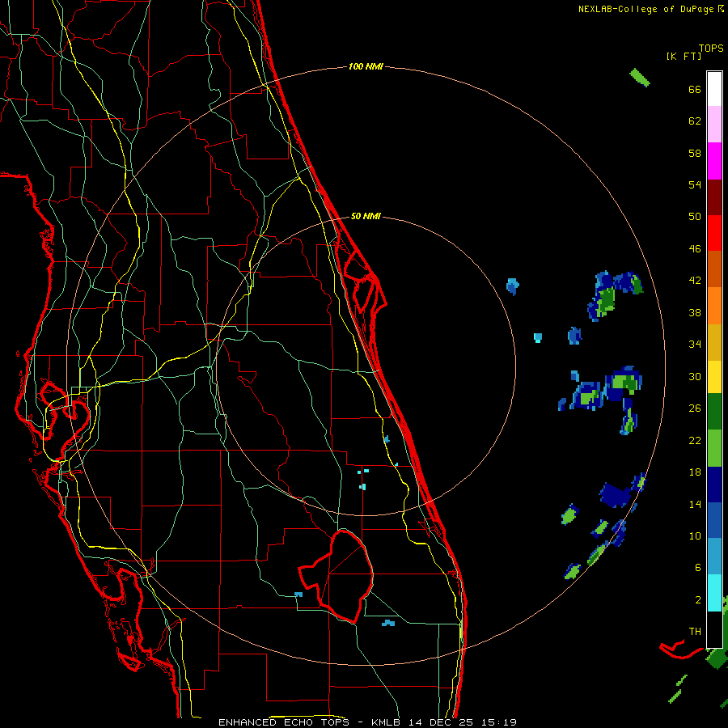Select the '14' legend value

click(695, 505)
